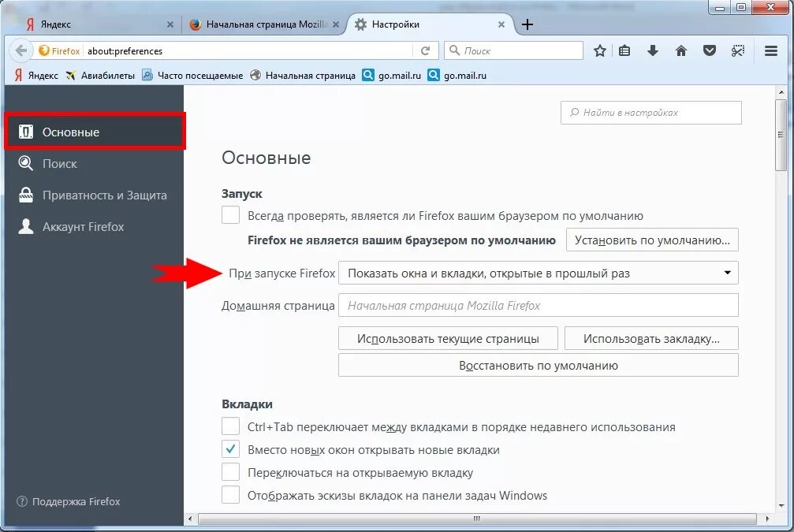794x532 pixels.
Task: Open Авиабилеты bookmark
Action: (100, 76)
